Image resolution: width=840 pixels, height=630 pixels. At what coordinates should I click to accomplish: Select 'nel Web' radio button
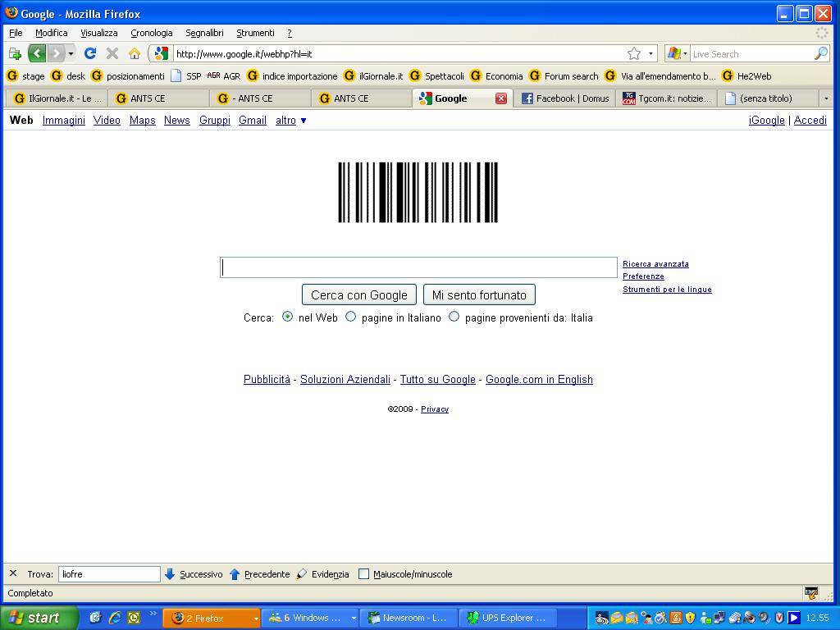tap(288, 317)
